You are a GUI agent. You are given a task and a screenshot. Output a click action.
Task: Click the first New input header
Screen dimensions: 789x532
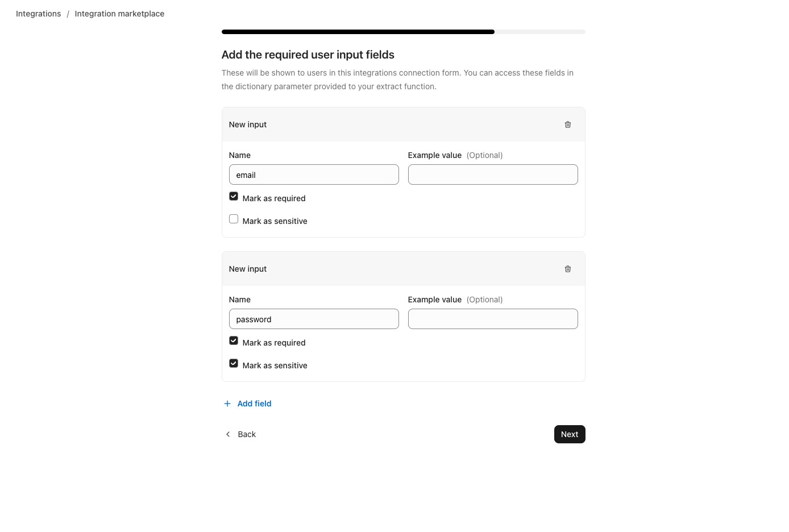click(248, 124)
